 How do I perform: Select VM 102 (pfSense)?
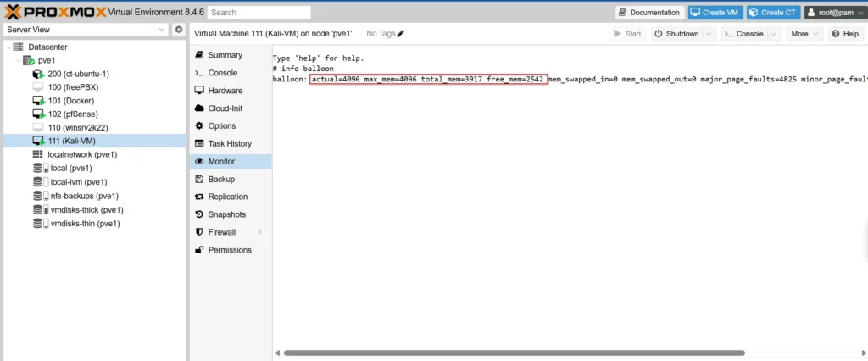point(73,114)
